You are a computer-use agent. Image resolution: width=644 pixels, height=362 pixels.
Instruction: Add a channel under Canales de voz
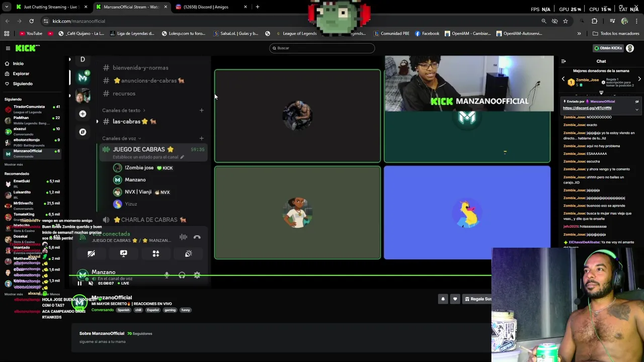pos(201,138)
